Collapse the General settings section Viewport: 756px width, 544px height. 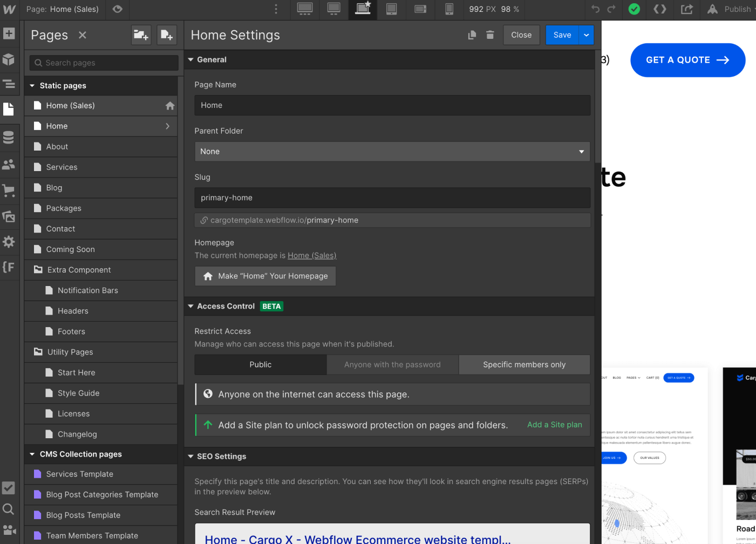[190, 59]
